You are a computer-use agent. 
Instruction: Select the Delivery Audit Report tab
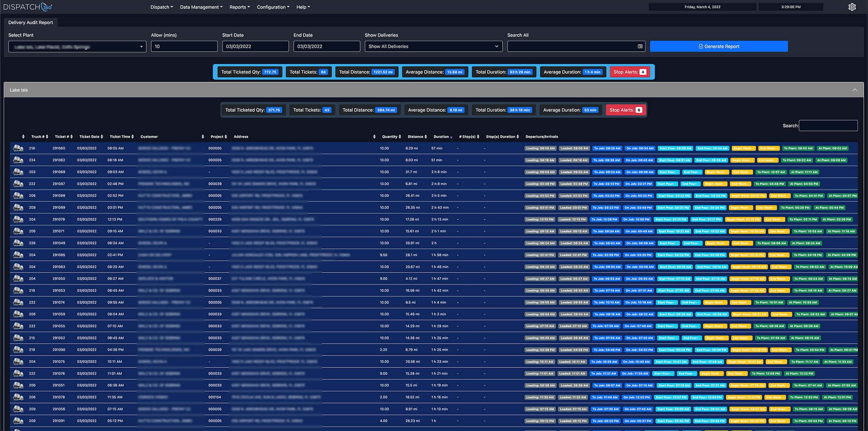[31, 22]
